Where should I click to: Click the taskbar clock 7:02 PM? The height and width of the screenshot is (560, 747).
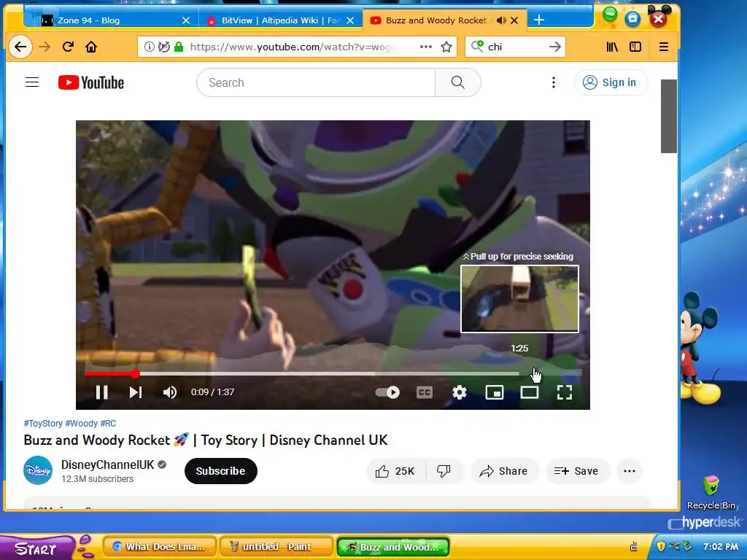point(720,546)
